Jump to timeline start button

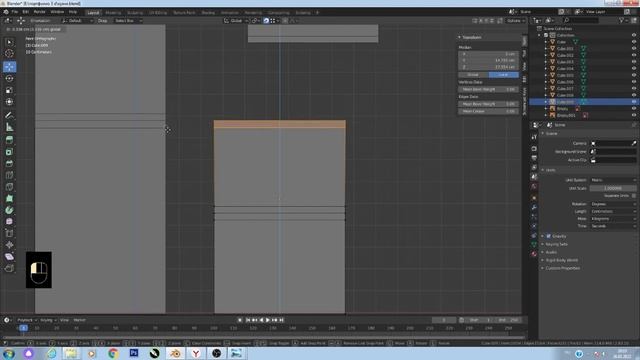pos(248,320)
